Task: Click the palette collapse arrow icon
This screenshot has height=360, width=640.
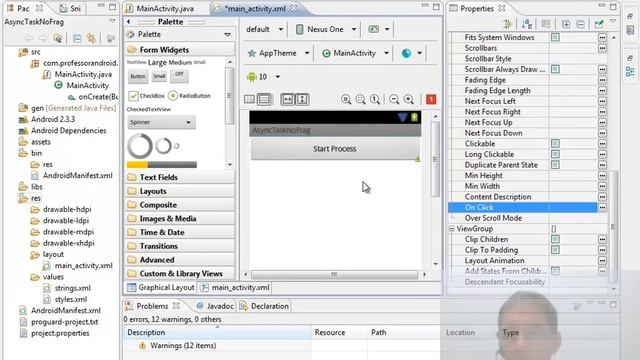Action: coord(129,22)
